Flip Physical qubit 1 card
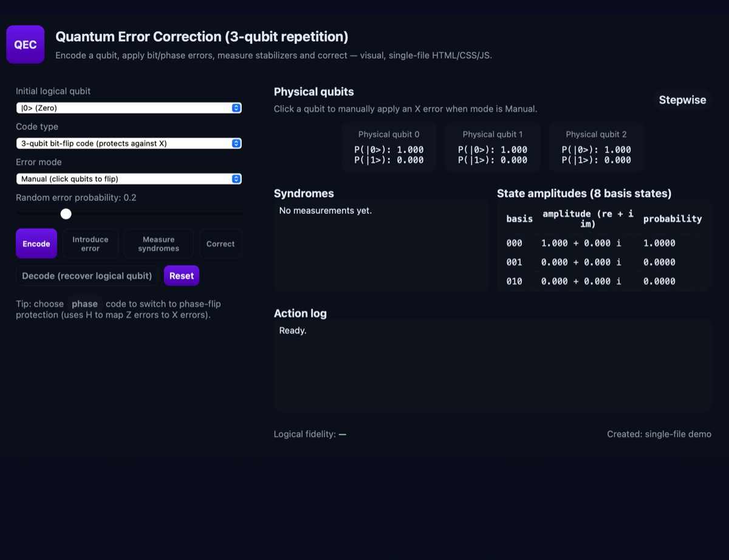 click(493, 147)
